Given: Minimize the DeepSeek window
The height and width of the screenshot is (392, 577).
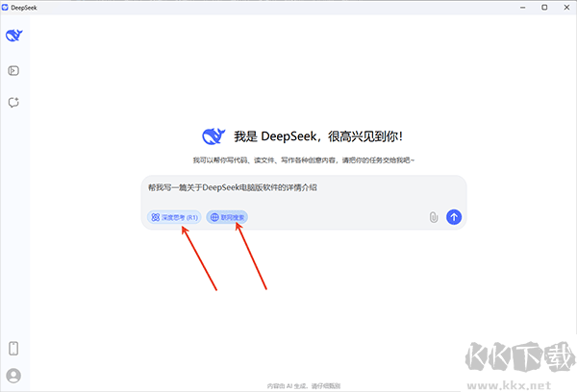Looking at the screenshot, I should tap(522, 8).
